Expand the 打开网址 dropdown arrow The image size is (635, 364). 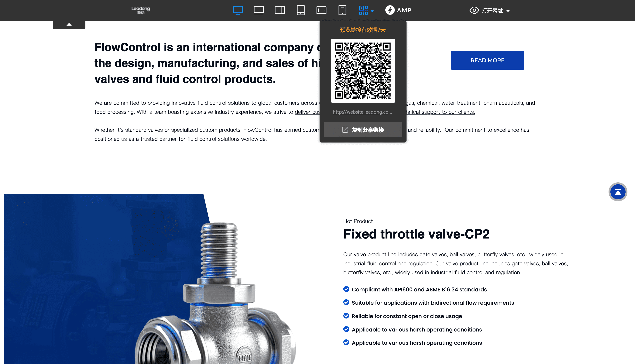tap(508, 11)
